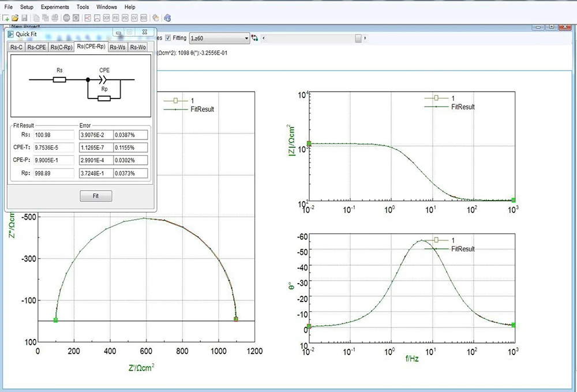This screenshot has height=392, width=577.
Task: Open Help using the globe toolbar icon
Action: click(x=166, y=18)
